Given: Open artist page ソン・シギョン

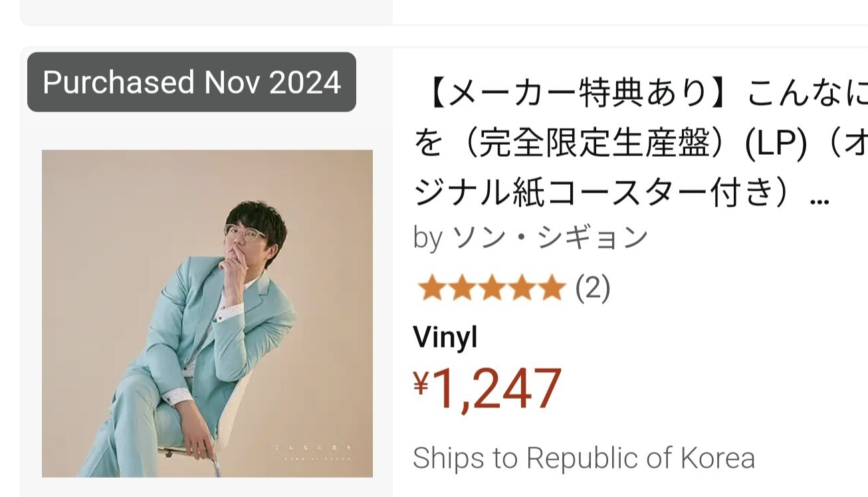Looking at the screenshot, I should [549, 237].
